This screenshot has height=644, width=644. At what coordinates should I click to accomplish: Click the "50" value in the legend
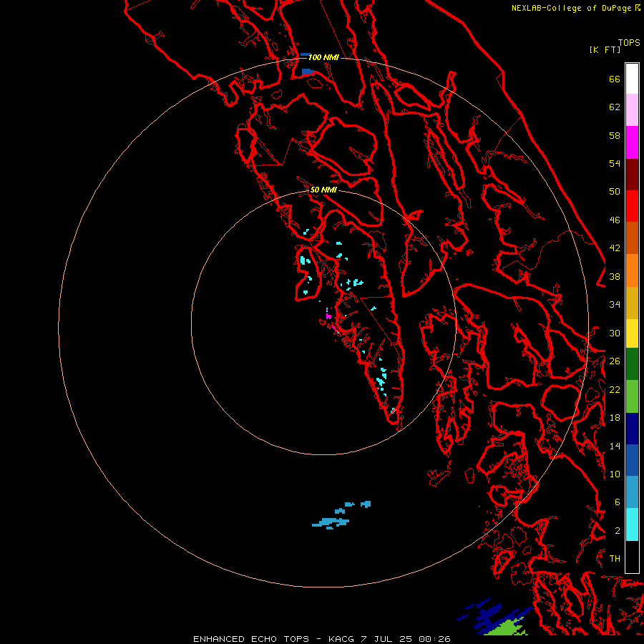[615, 191]
